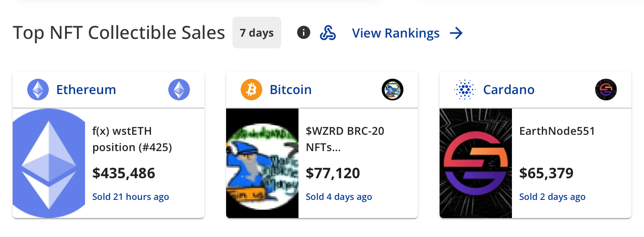The width and height of the screenshot is (644, 237).
Task: Click the arrow next to View Rankings
Action: (456, 33)
